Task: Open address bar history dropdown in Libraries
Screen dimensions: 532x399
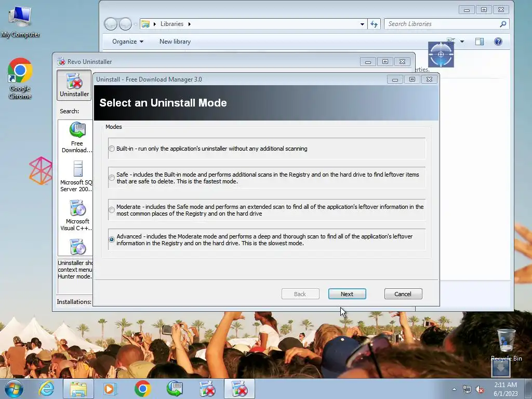Action: coord(362,24)
